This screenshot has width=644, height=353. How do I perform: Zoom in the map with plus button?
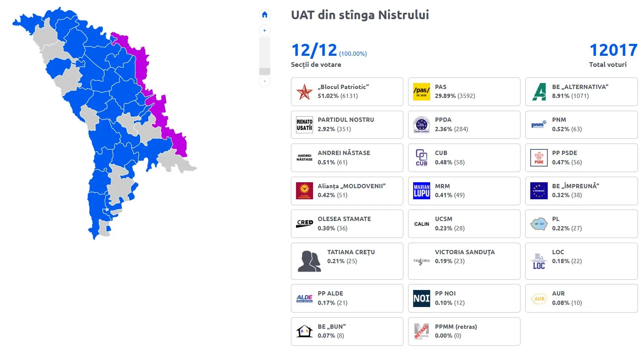point(264,31)
